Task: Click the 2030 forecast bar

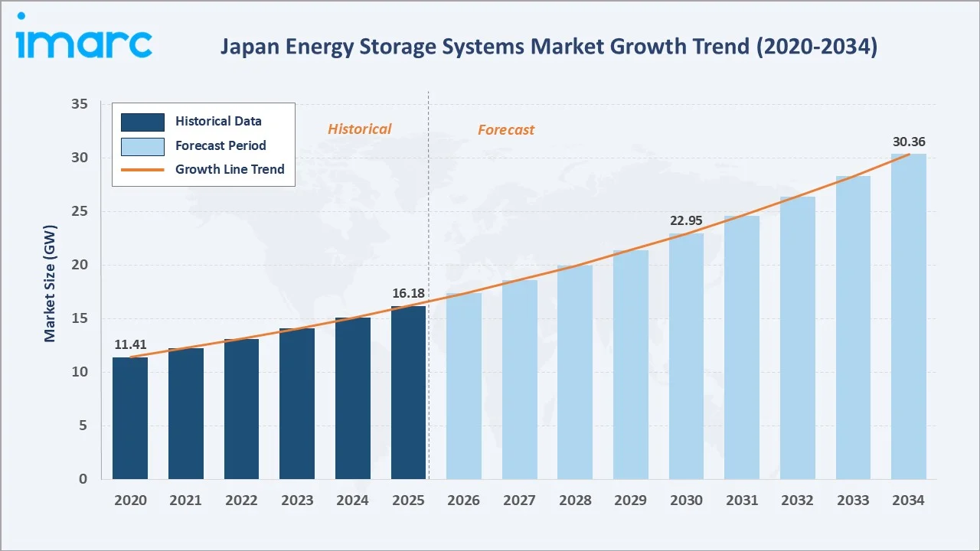Action: click(x=687, y=356)
